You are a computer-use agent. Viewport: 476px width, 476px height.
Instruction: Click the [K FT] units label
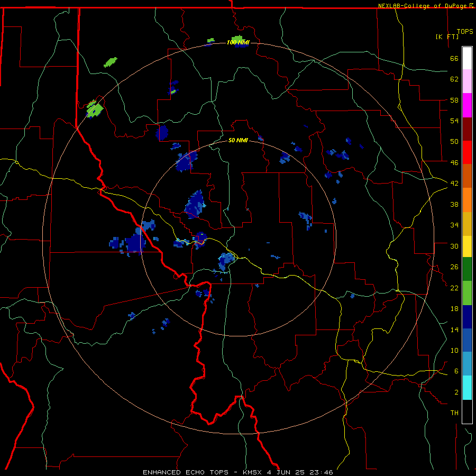447,36
